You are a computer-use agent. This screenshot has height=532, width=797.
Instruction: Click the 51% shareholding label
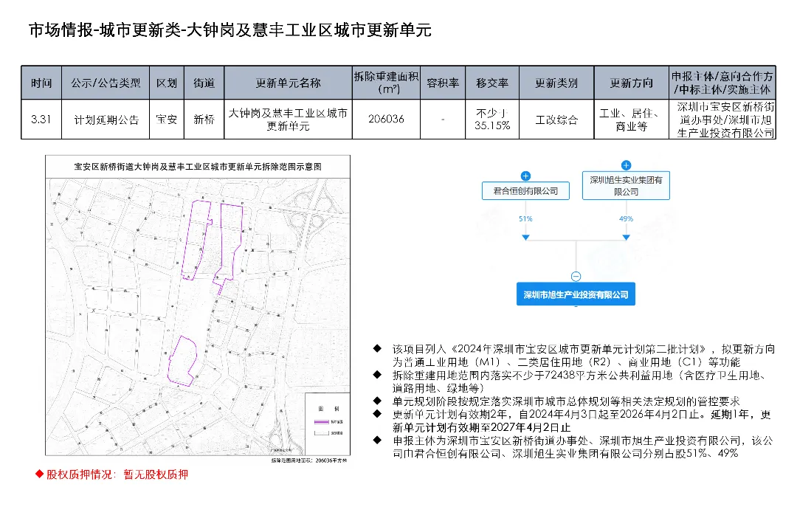pyautogui.click(x=525, y=218)
